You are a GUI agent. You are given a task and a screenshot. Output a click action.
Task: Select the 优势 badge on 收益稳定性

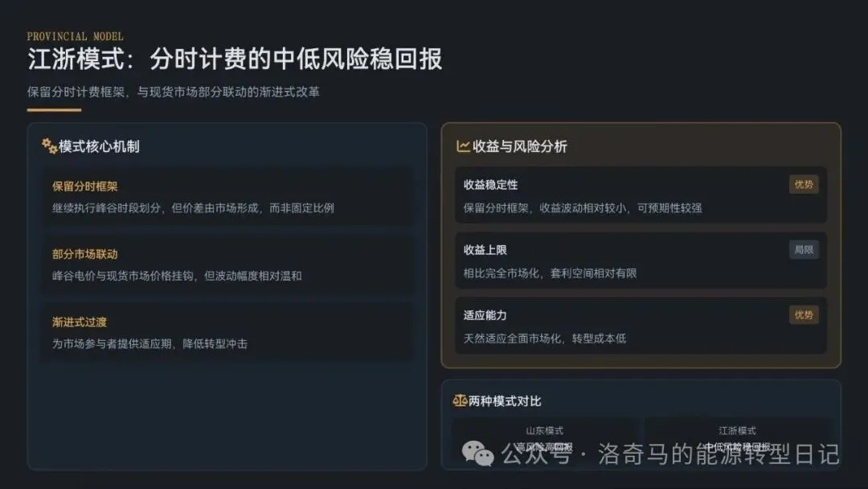tap(803, 184)
